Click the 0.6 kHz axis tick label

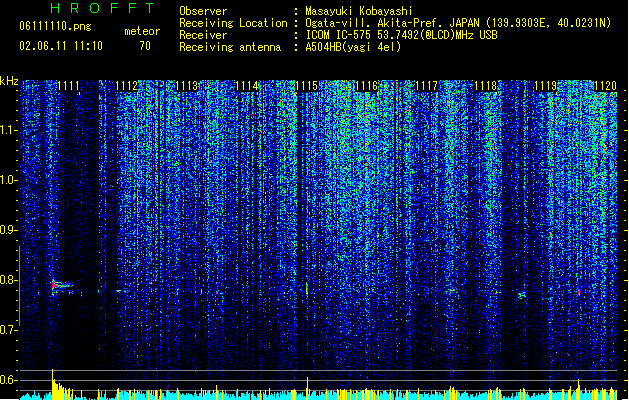click(8, 380)
